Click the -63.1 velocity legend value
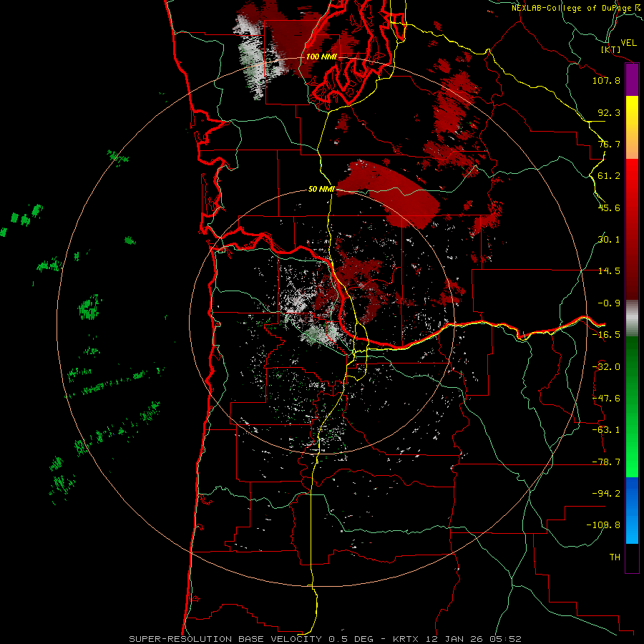Screen dimensions: 644x644 pos(606,430)
